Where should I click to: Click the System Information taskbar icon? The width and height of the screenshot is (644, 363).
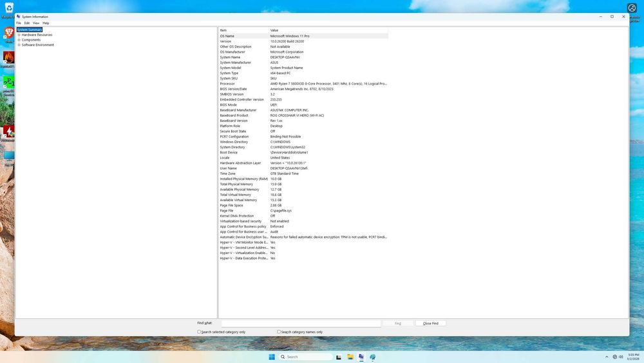coord(361,357)
